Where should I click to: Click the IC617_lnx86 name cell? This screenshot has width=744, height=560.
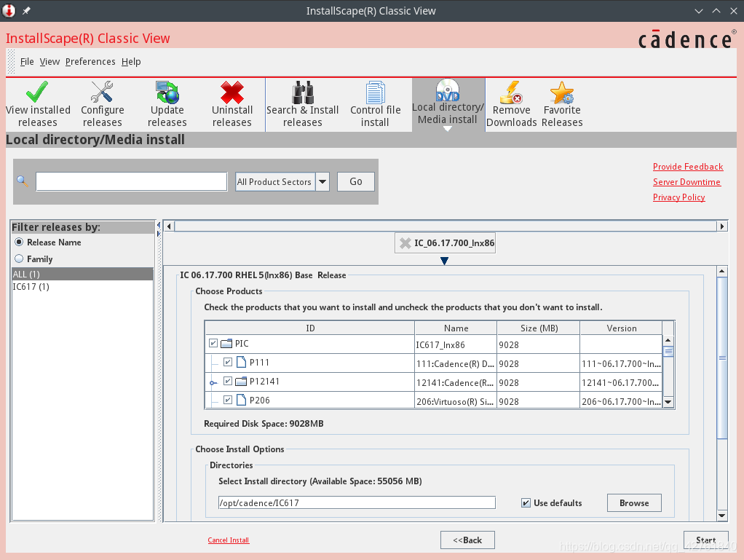point(456,344)
